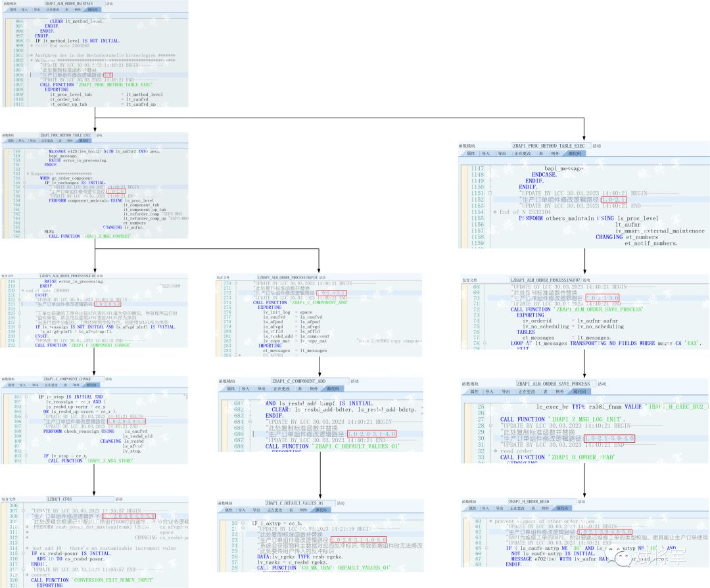
Task: Open 导出 tab in ZBAPI_C_COMPONENT_ADD panel
Action: (x=261, y=389)
